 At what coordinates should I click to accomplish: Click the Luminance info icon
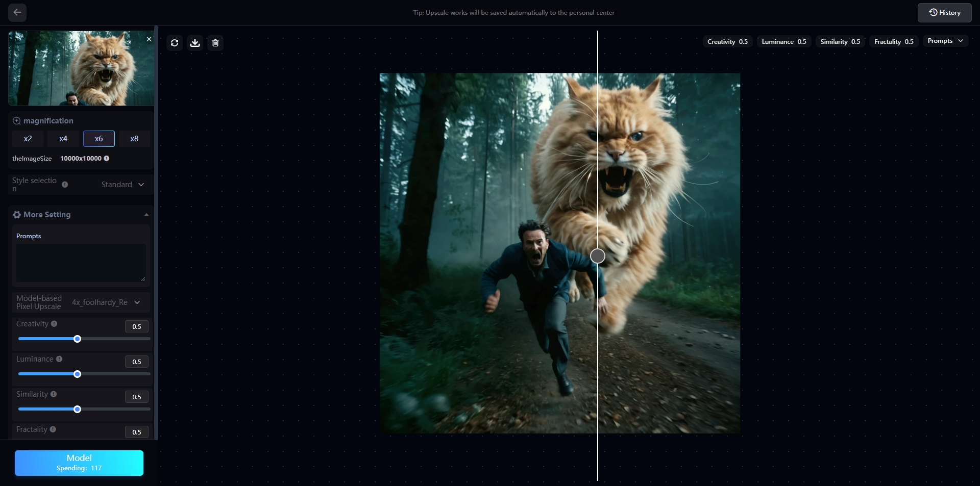pos(59,359)
